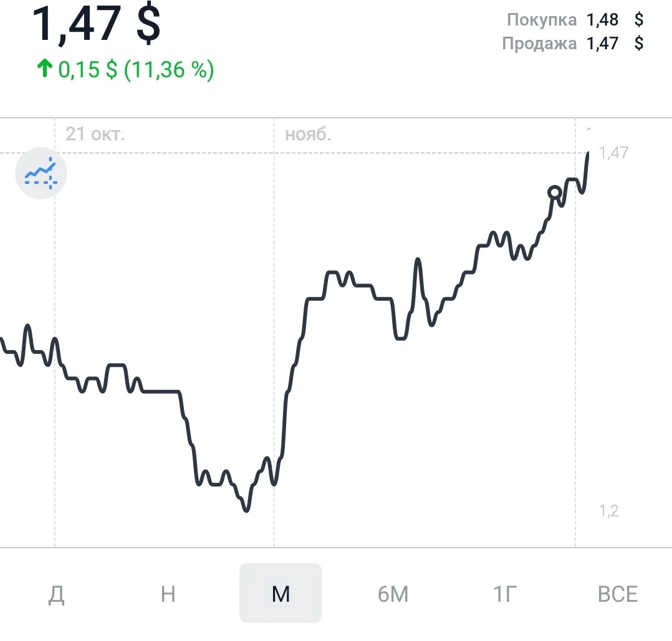Image resolution: width=672 pixels, height=641 pixels.
Task: Open the chart indicators icon
Action: 41,173
